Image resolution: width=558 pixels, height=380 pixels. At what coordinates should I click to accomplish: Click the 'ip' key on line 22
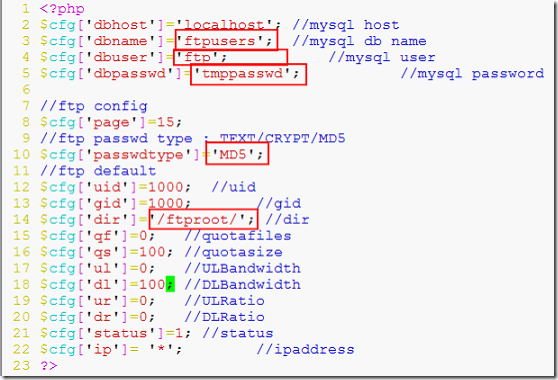point(102,349)
